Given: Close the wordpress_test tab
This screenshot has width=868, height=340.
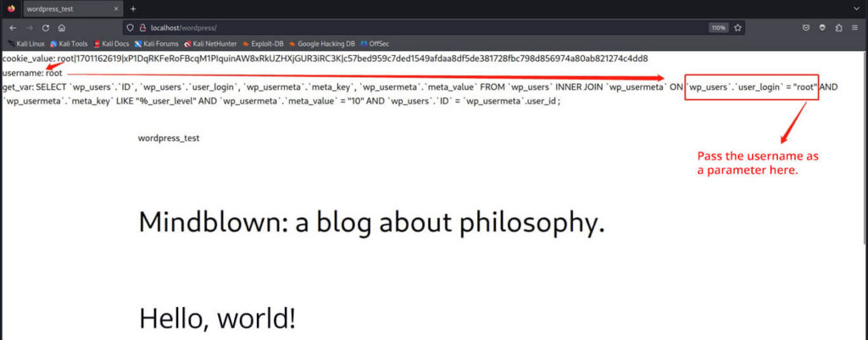Looking at the screenshot, I should (x=117, y=8).
